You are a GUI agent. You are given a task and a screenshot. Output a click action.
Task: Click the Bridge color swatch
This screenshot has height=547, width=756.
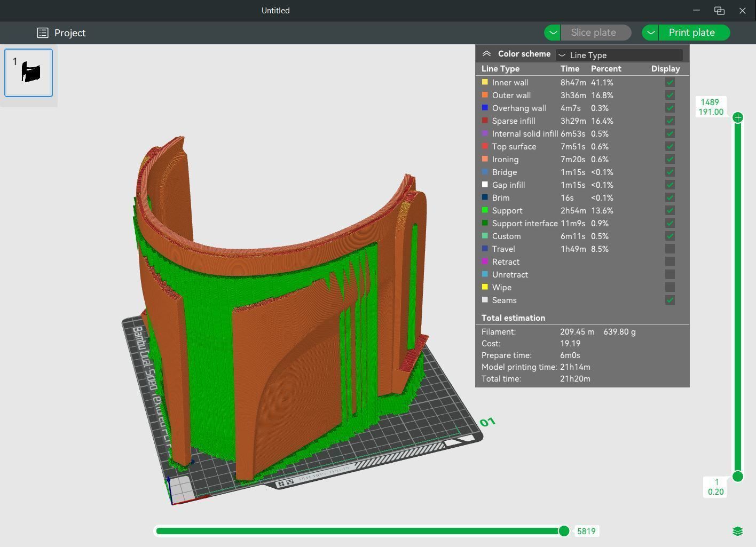[x=485, y=172]
